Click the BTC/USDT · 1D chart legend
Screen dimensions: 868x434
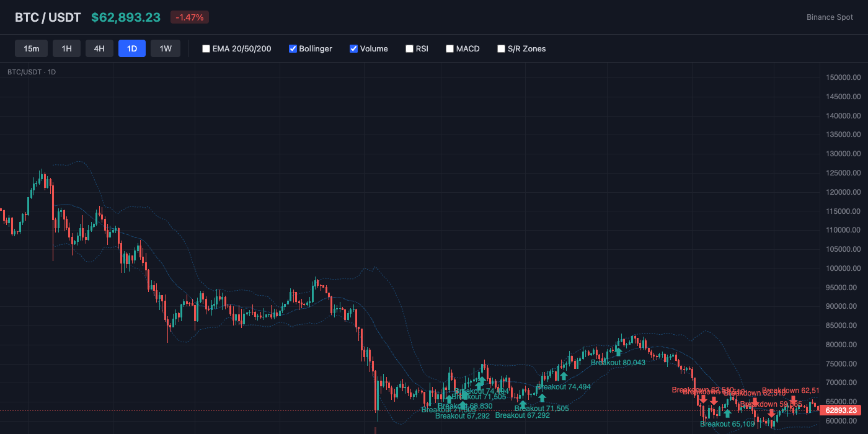[32, 72]
